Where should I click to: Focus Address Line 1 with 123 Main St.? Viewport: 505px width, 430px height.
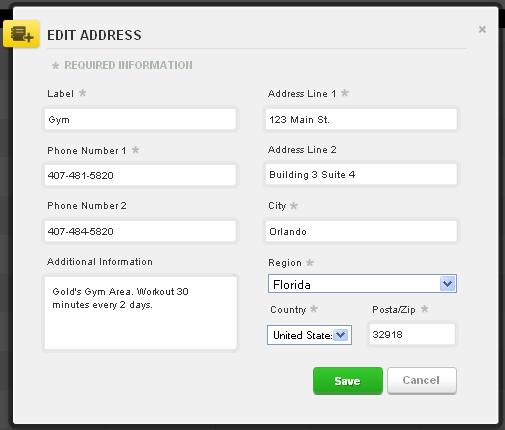click(x=361, y=119)
